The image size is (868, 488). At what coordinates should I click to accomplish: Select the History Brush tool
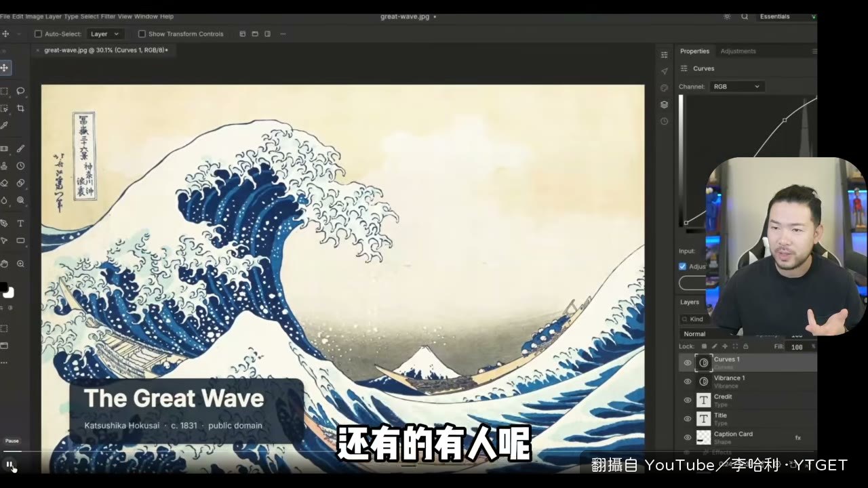tap(20, 165)
